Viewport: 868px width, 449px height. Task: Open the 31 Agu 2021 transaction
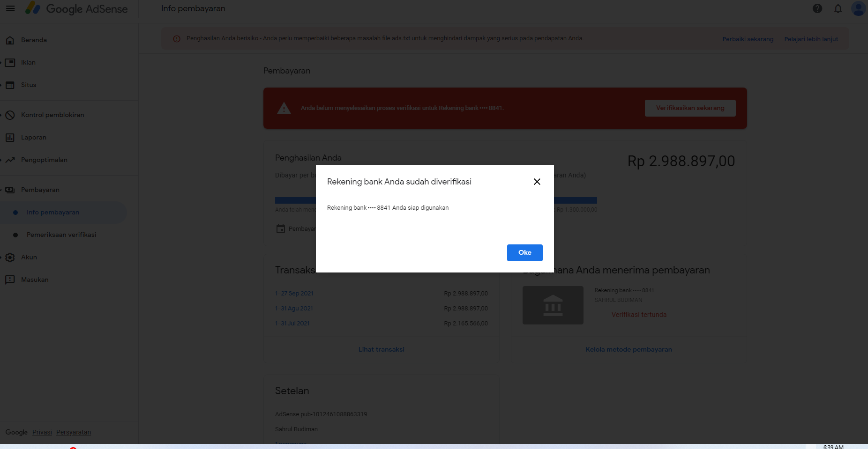[297, 309]
